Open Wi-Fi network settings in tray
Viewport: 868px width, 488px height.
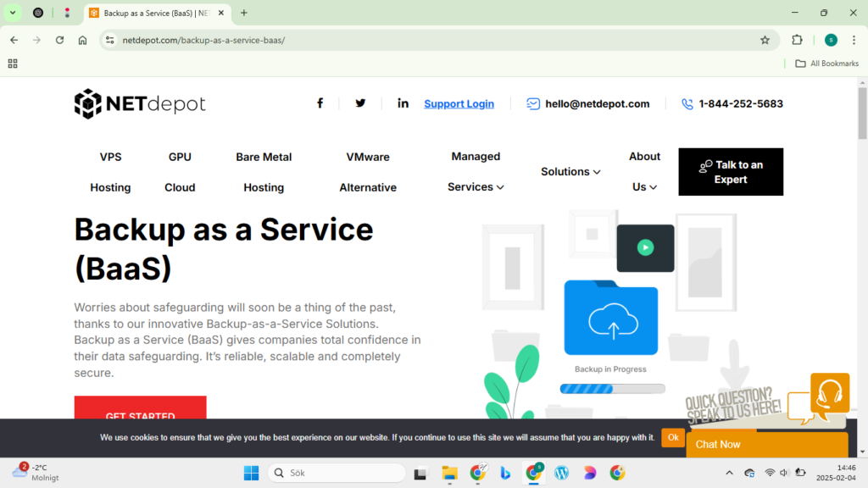pyautogui.click(x=770, y=473)
